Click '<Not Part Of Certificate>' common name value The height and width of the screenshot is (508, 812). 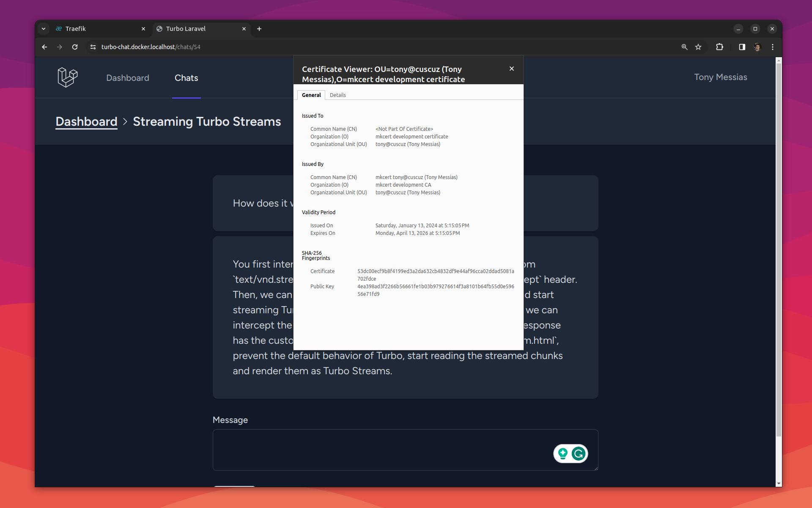point(404,129)
